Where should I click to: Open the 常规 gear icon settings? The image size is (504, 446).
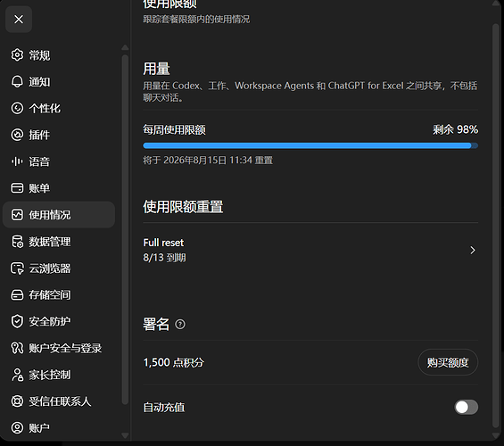17,55
